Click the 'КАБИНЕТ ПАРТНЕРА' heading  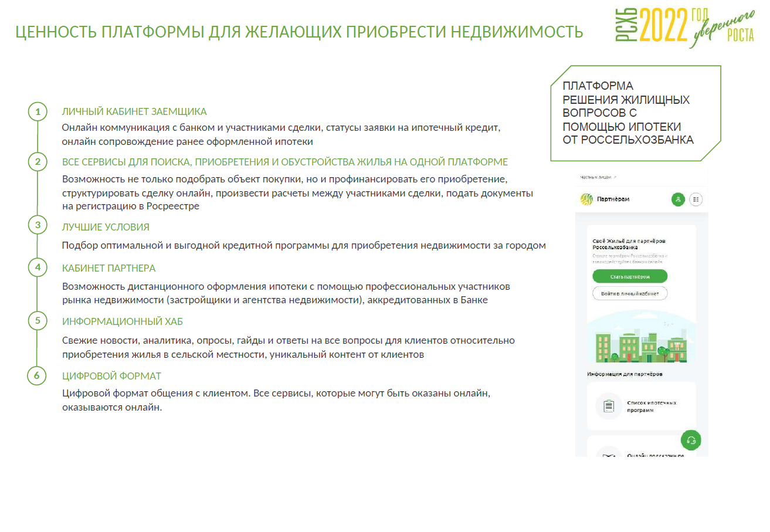click(108, 268)
